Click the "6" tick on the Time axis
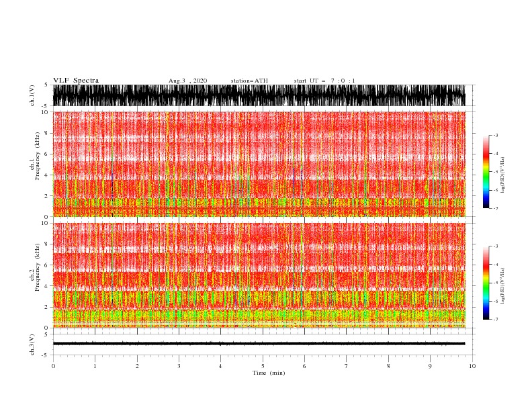This screenshot has height=411, width=532. pyautogui.click(x=304, y=366)
